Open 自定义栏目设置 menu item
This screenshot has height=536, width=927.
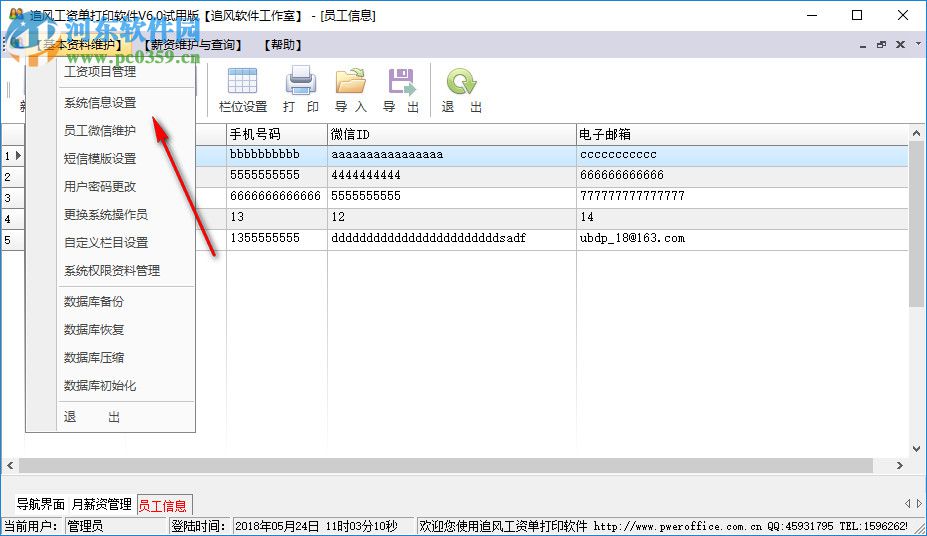pos(106,242)
